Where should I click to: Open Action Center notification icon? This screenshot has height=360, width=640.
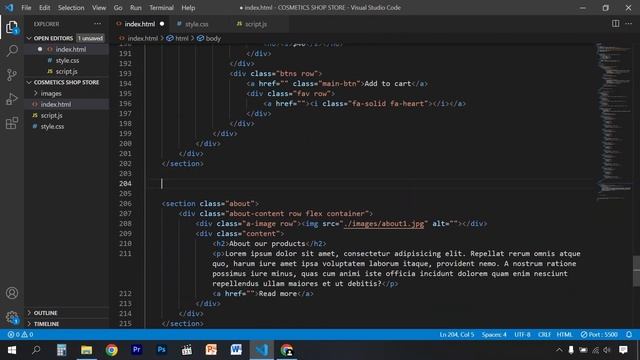[x=623, y=350]
